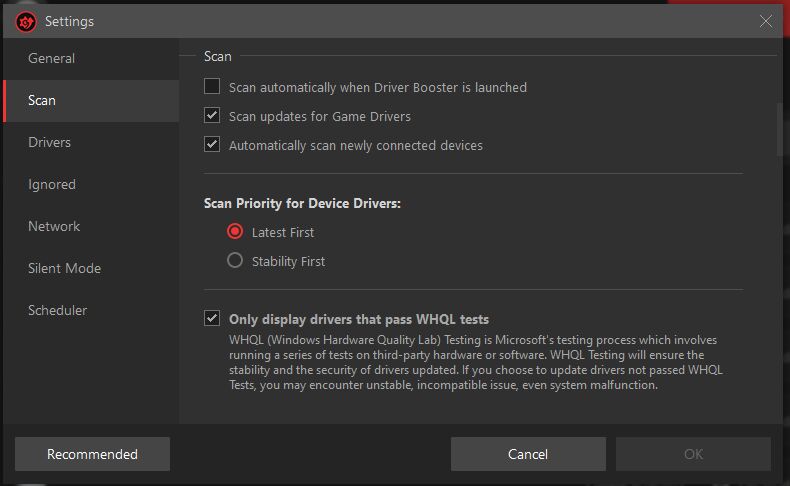The width and height of the screenshot is (790, 486).
Task: Cancel the settings changes
Action: click(x=528, y=454)
